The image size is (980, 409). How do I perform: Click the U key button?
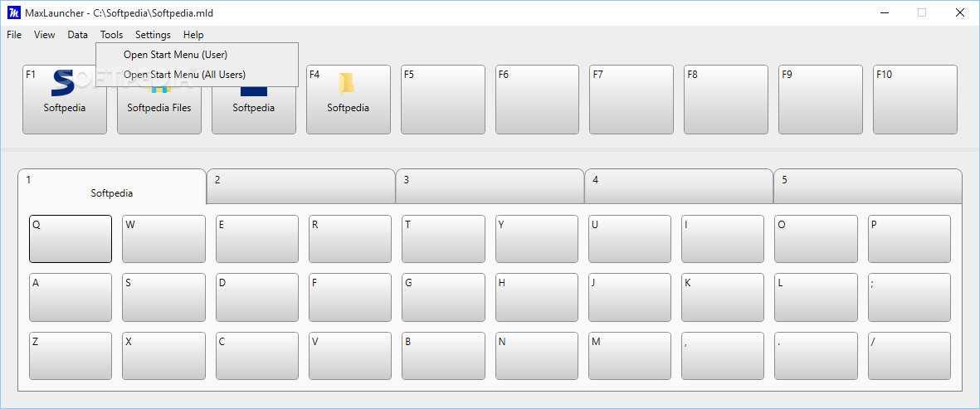coord(630,239)
